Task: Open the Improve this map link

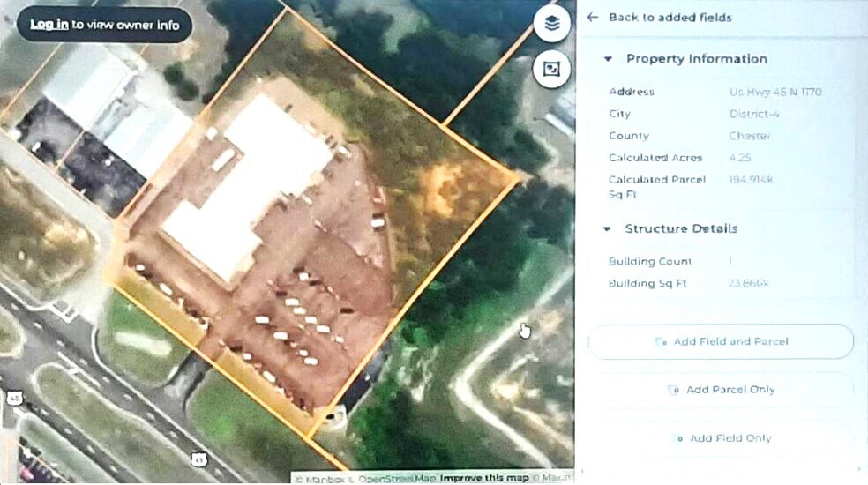Action: tap(483, 478)
